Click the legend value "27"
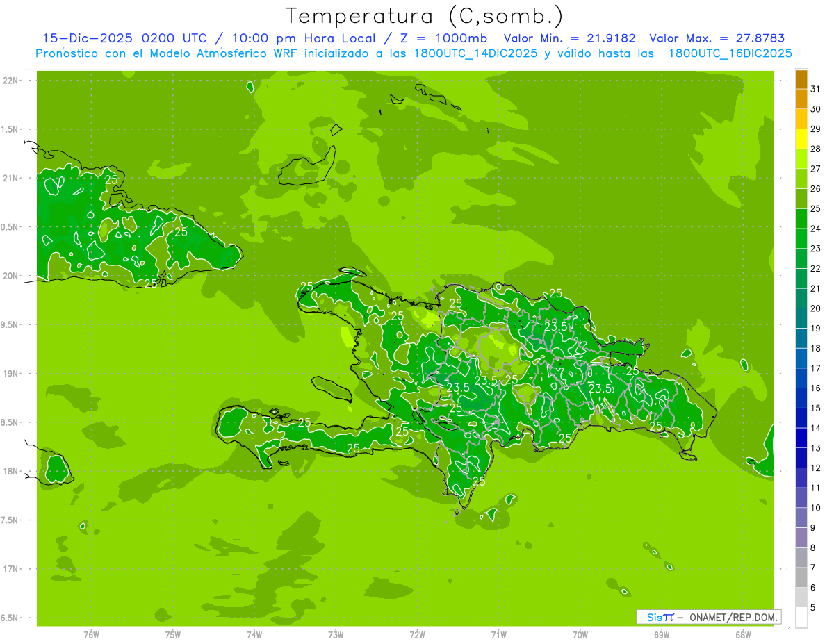Viewport: 834px width, 644px height. click(815, 169)
